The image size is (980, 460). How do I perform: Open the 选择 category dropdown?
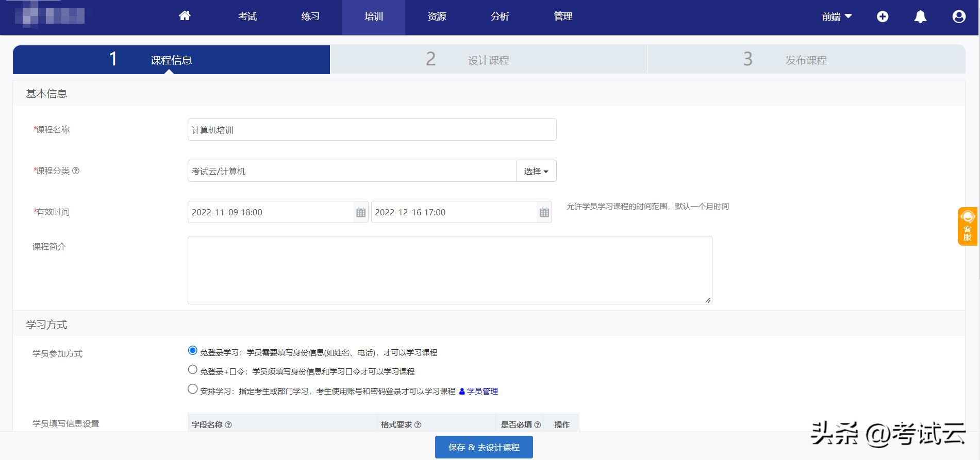click(x=536, y=171)
